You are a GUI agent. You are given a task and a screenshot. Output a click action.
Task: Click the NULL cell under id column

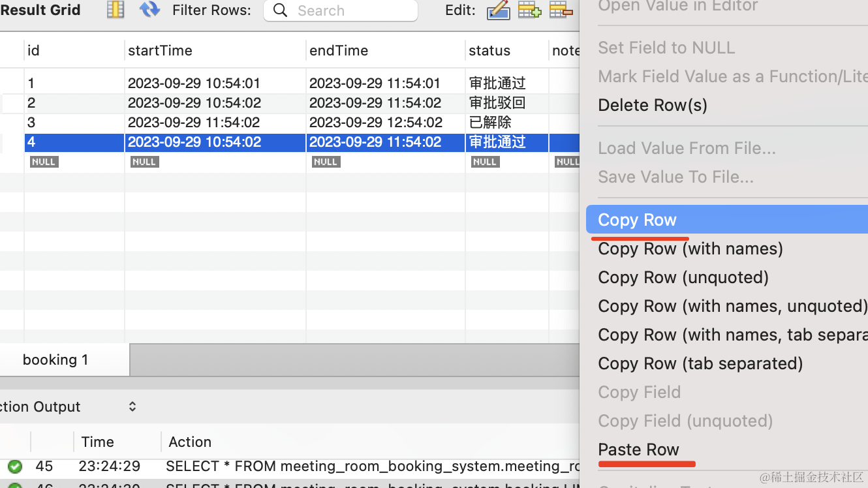[44, 162]
